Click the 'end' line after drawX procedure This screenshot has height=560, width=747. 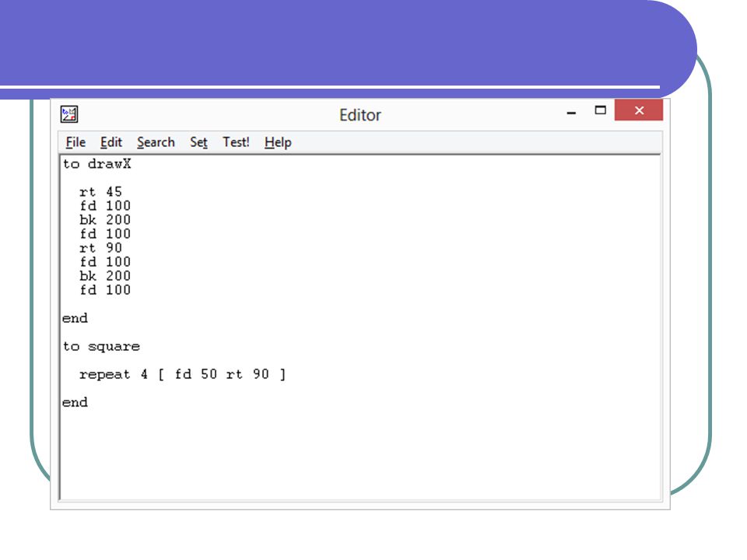pyautogui.click(x=75, y=318)
